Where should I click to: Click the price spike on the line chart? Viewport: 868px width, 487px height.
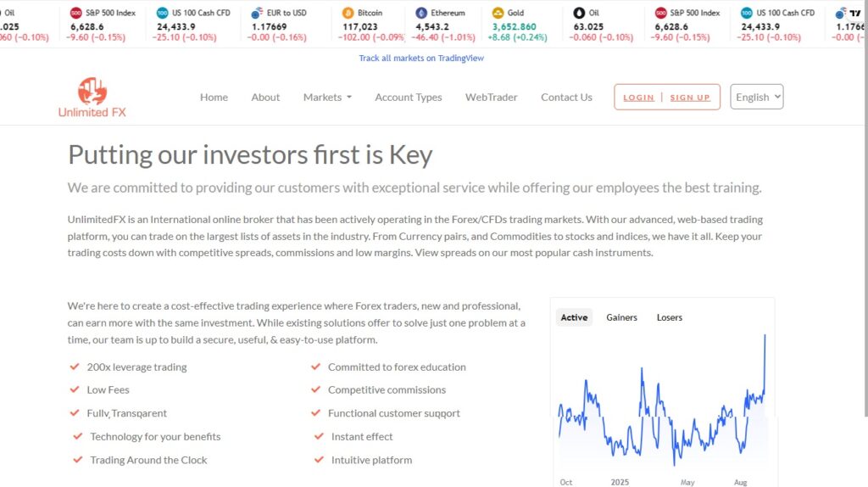[765, 339]
